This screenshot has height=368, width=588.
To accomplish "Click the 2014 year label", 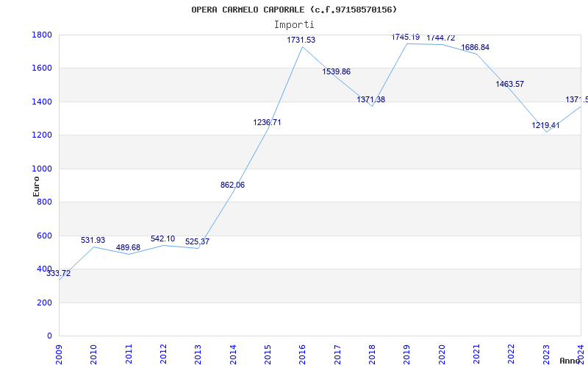I will point(233,355).
